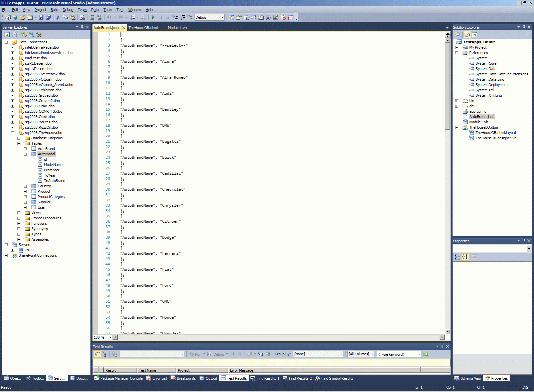Click the first list-view icon in Test Results toolbar
The width and height of the screenshot is (534, 392).
[x=97, y=354]
